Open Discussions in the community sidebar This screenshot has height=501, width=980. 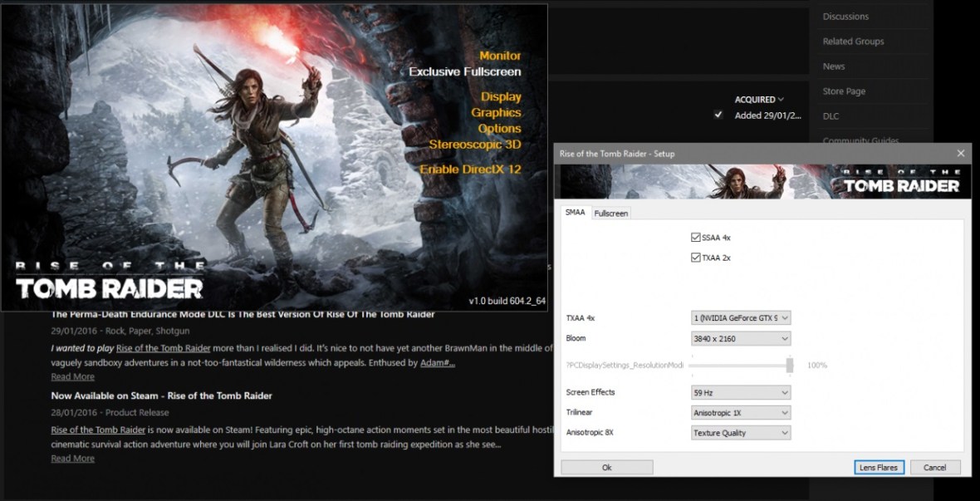pyautogui.click(x=845, y=16)
